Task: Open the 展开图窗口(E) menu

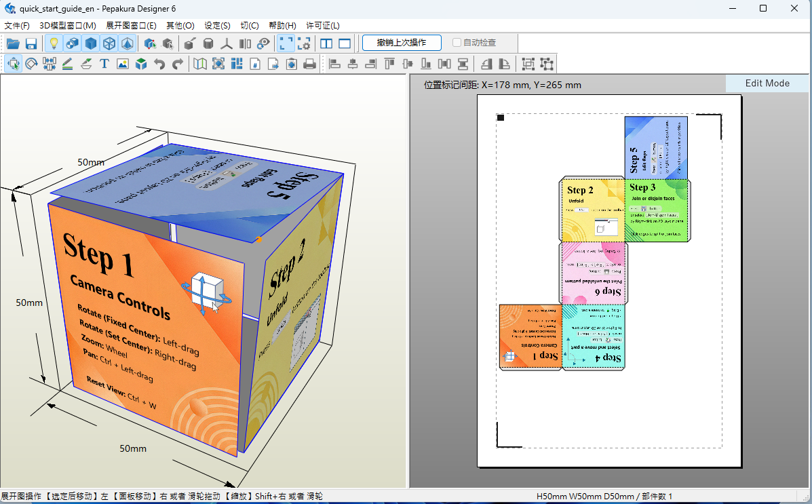Action: (131, 25)
